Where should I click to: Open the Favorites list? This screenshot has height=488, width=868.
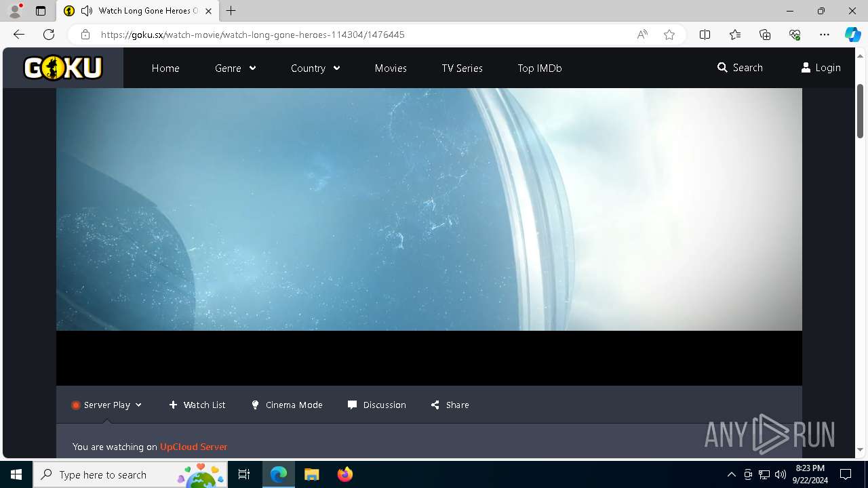735,35
